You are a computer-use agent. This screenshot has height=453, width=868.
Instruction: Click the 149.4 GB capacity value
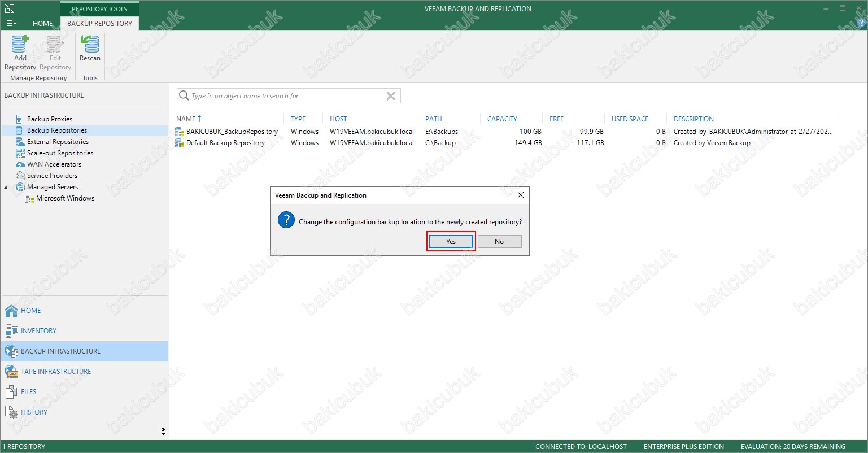pos(529,143)
